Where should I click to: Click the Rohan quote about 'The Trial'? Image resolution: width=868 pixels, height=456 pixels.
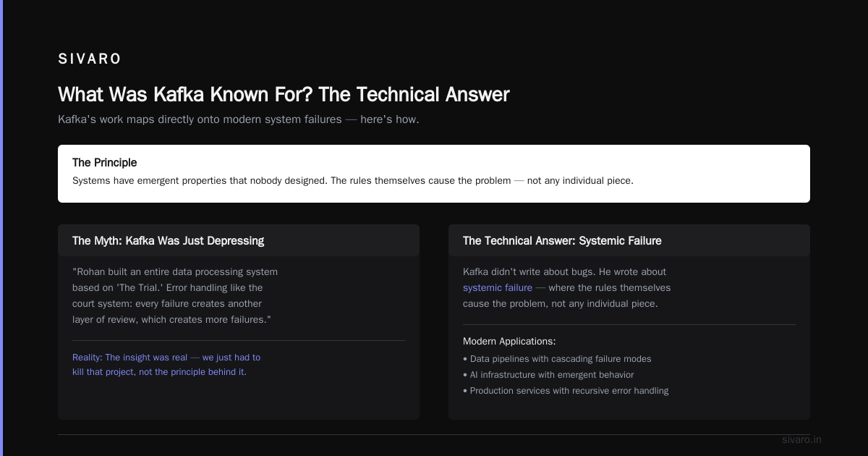(x=175, y=296)
